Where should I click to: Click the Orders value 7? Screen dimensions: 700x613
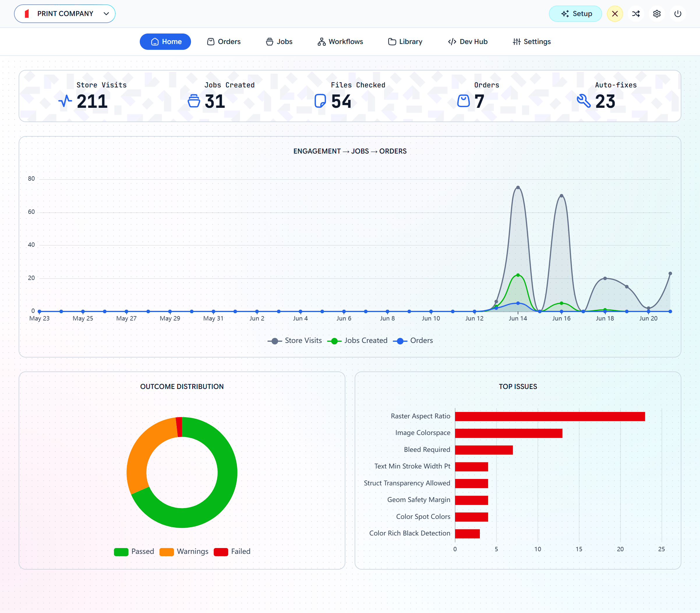(479, 102)
